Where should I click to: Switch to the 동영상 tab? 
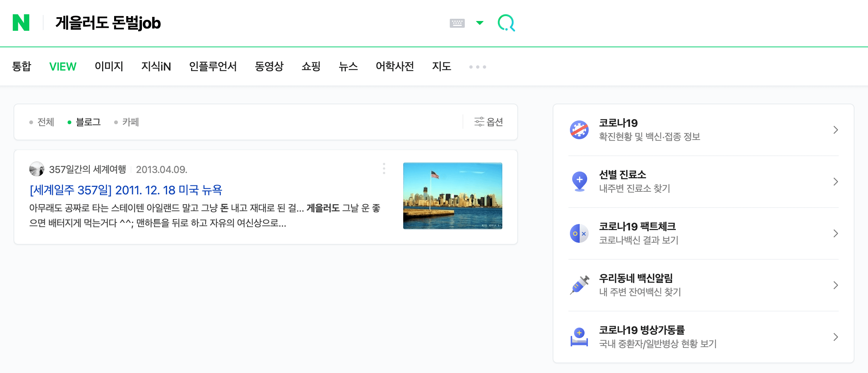[x=269, y=66]
